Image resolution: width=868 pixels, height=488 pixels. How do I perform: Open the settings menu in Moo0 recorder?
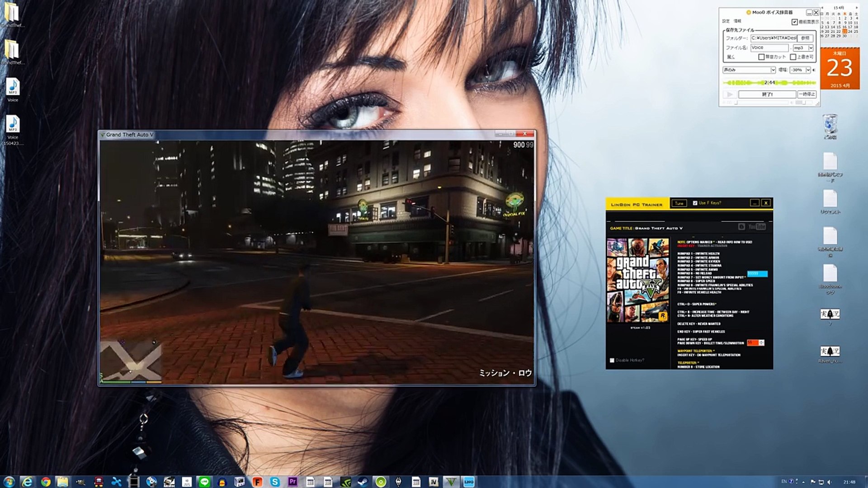(x=726, y=21)
